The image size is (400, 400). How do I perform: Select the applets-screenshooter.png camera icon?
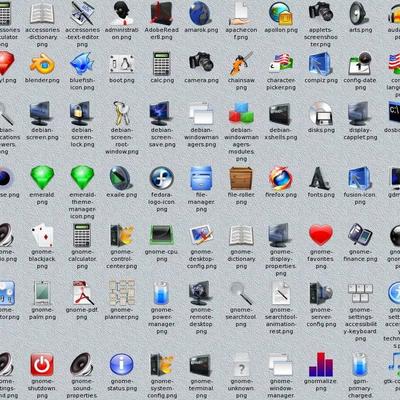tap(321, 12)
